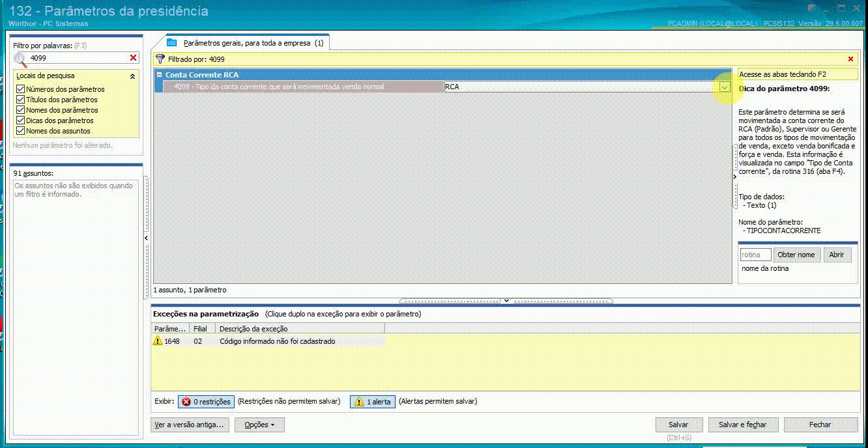The height and width of the screenshot is (448, 868).
Task: Toggle Nomes dos parâmetros checkbox
Action: pos(20,110)
